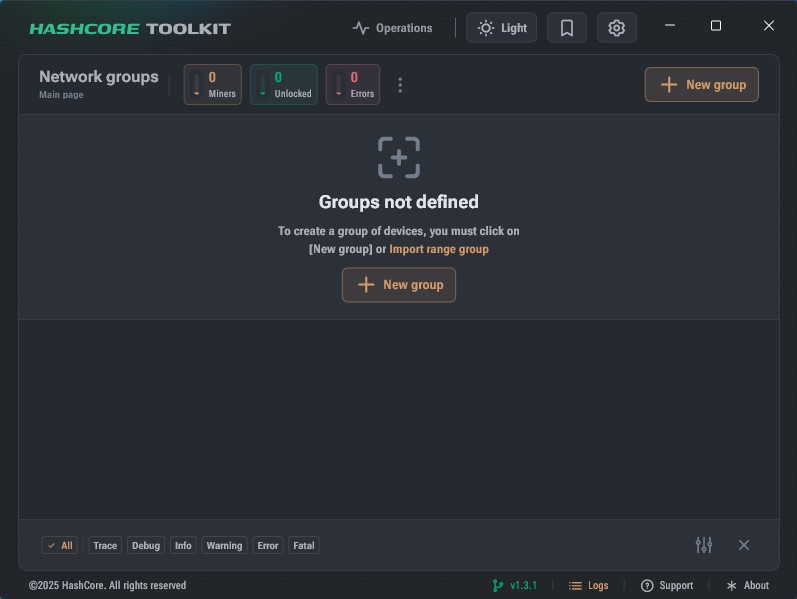Screen dimensions: 797x599
Task: Open settings gear in header
Action: tap(617, 28)
